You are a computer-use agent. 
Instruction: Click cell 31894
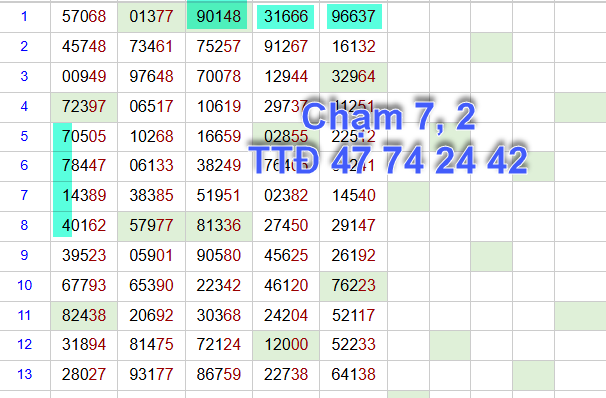84,345
